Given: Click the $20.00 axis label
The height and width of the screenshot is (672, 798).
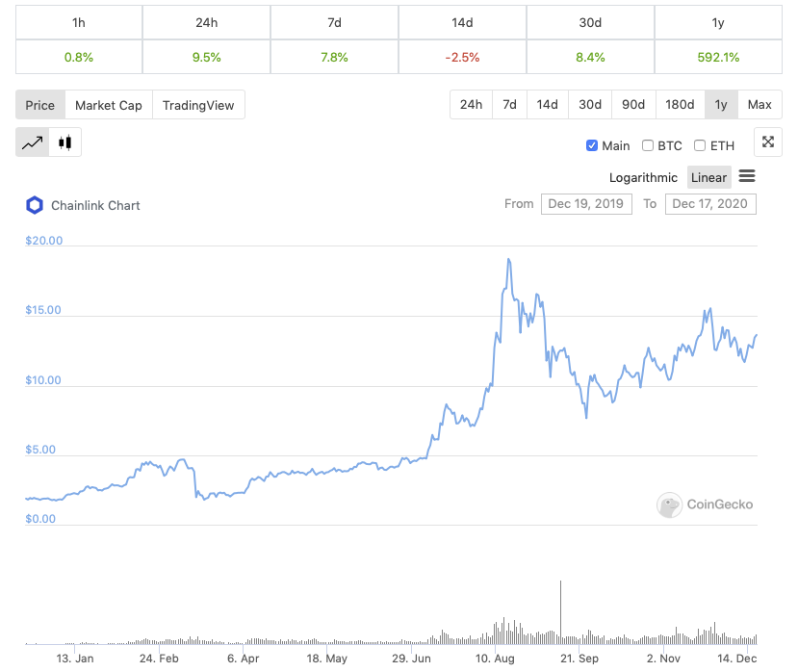Looking at the screenshot, I should pos(43,241).
